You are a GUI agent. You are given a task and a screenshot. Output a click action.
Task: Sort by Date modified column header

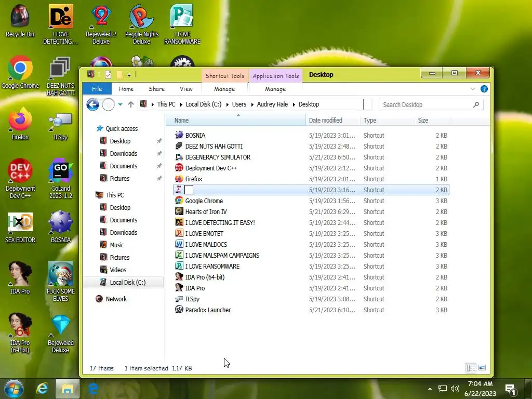(x=333, y=120)
